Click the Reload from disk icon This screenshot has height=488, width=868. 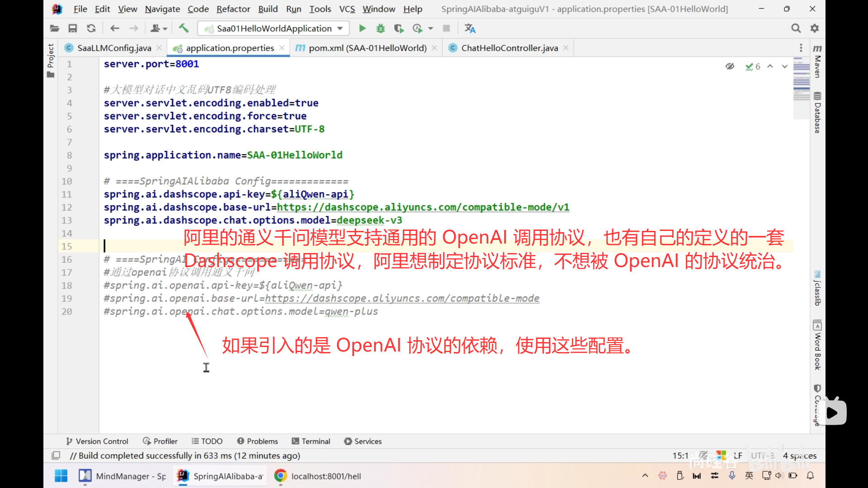91,28
